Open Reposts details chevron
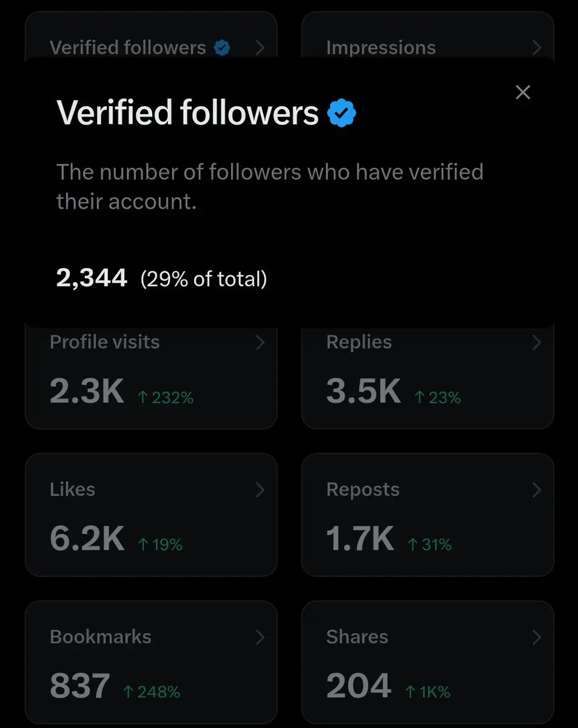The height and width of the screenshot is (728, 578). pos(536,490)
